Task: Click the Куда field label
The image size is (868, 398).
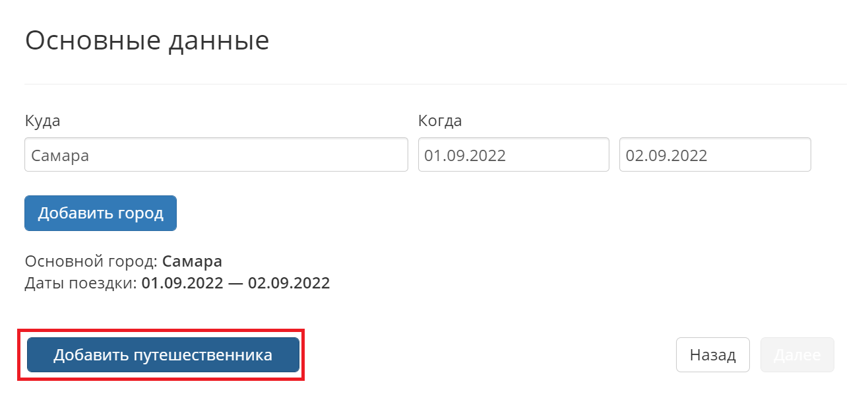Action: coord(43,121)
